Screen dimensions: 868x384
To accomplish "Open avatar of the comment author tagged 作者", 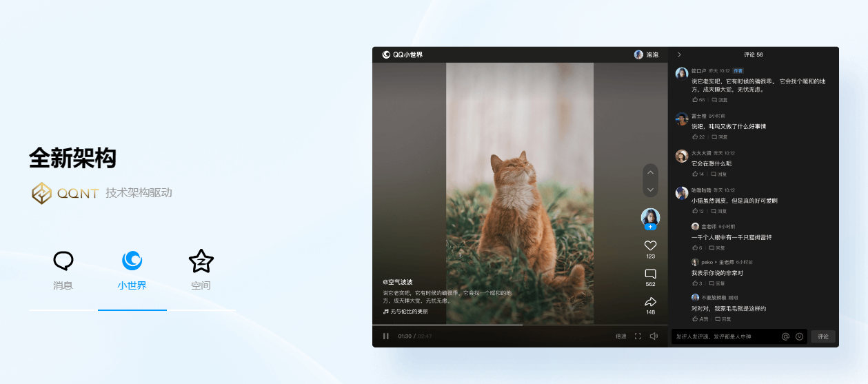I will point(682,73).
